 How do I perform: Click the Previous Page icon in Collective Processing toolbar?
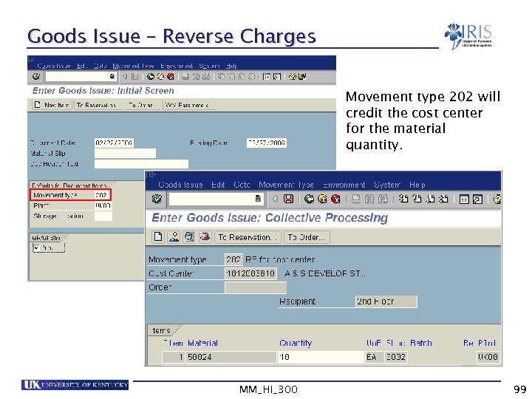click(417, 199)
